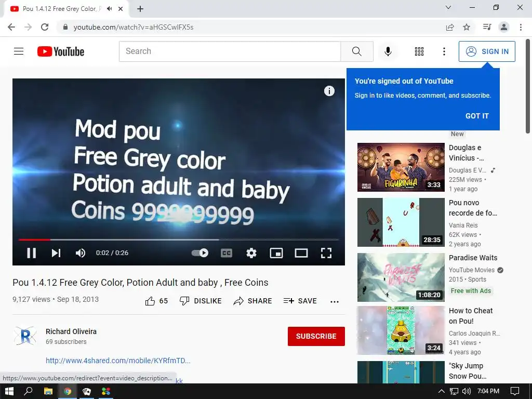Enable theater mode
532x399 pixels.
(x=301, y=253)
